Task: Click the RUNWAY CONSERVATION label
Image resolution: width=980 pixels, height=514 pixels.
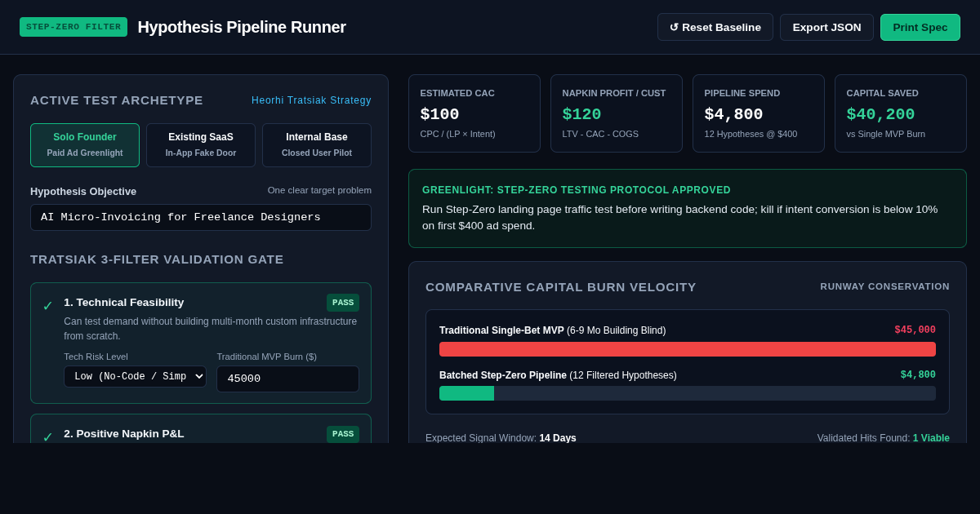Action: click(x=884, y=286)
